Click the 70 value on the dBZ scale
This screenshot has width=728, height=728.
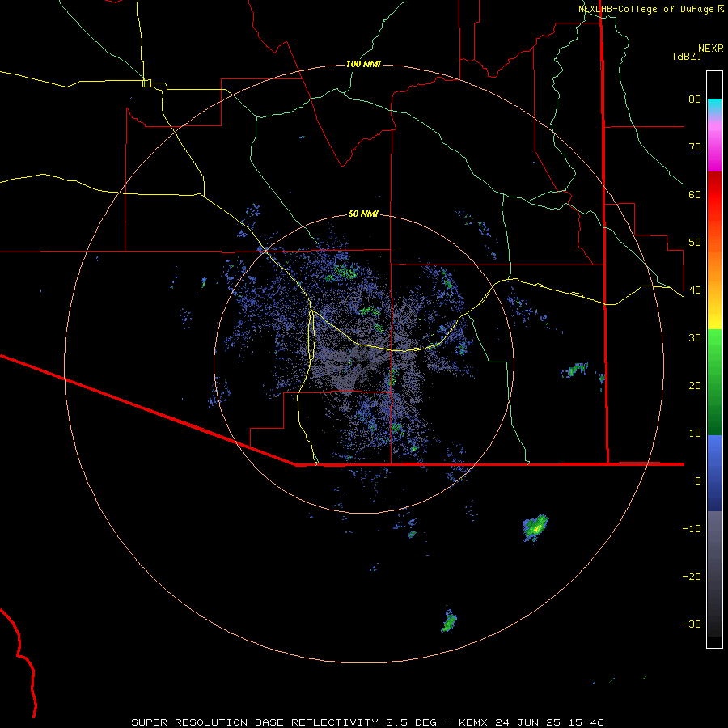tap(695, 146)
